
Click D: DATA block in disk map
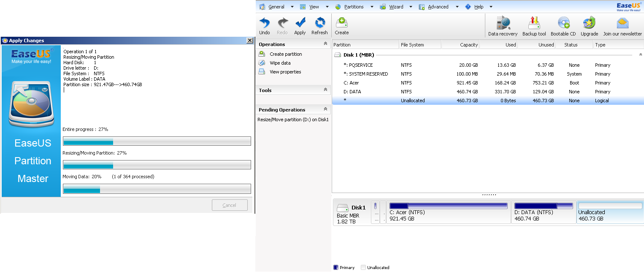(544, 212)
